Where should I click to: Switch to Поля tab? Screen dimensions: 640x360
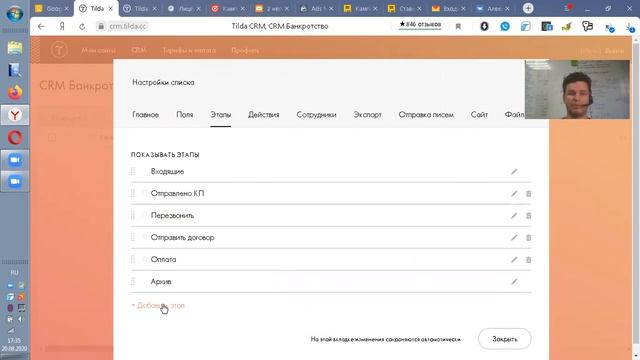click(184, 115)
